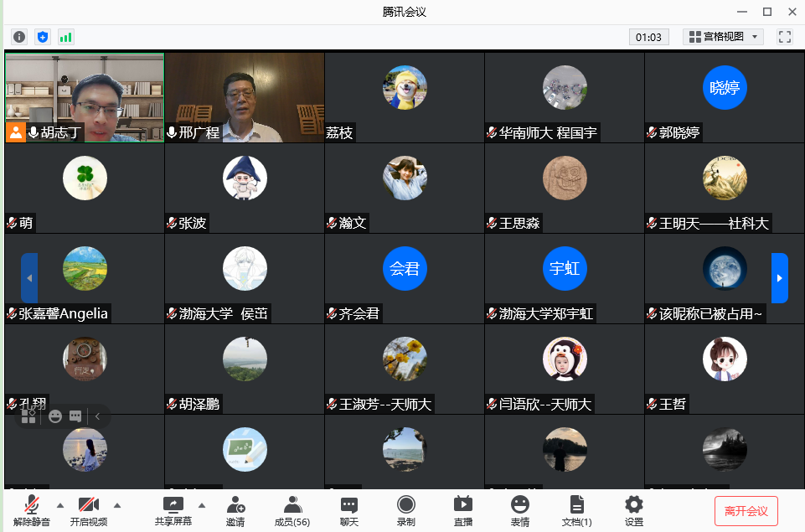Go to next page of participants
Screen dimensions: 805x532
tap(779, 277)
